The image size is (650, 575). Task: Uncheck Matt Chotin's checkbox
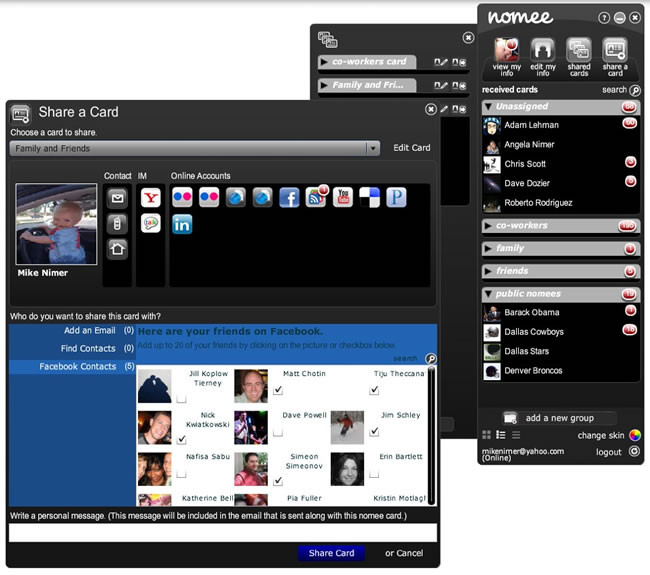coord(278,390)
